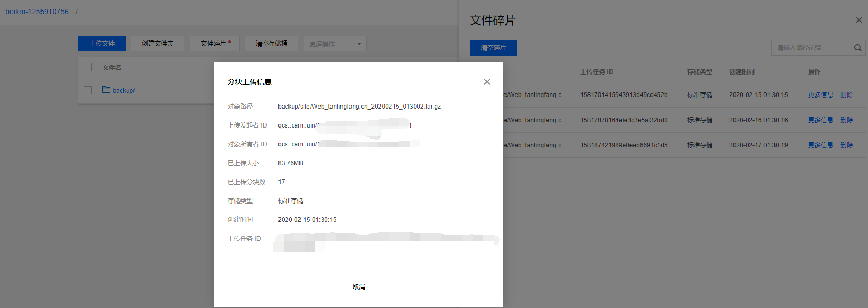The width and height of the screenshot is (868, 308).
Task: Open the backup/ folder link
Action: [123, 91]
